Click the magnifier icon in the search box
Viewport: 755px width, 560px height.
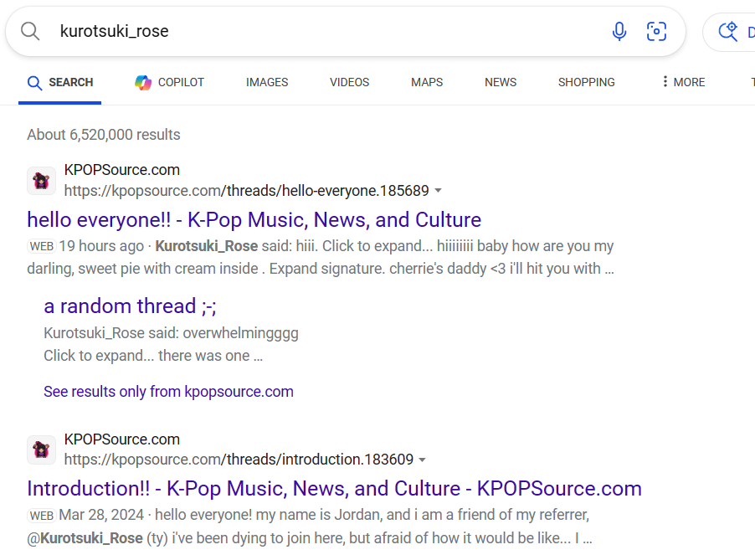30,31
